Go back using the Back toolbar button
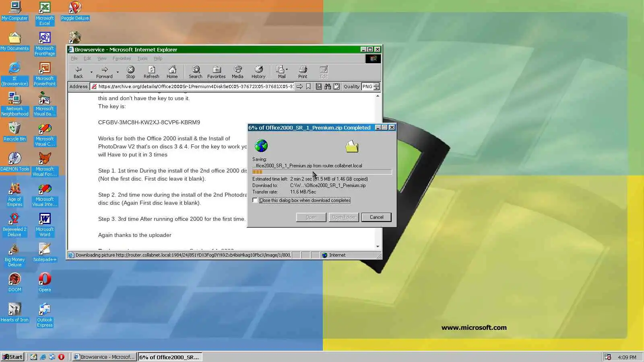The height and width of the screenshot is (362, 644). click(x=78, y=72)
